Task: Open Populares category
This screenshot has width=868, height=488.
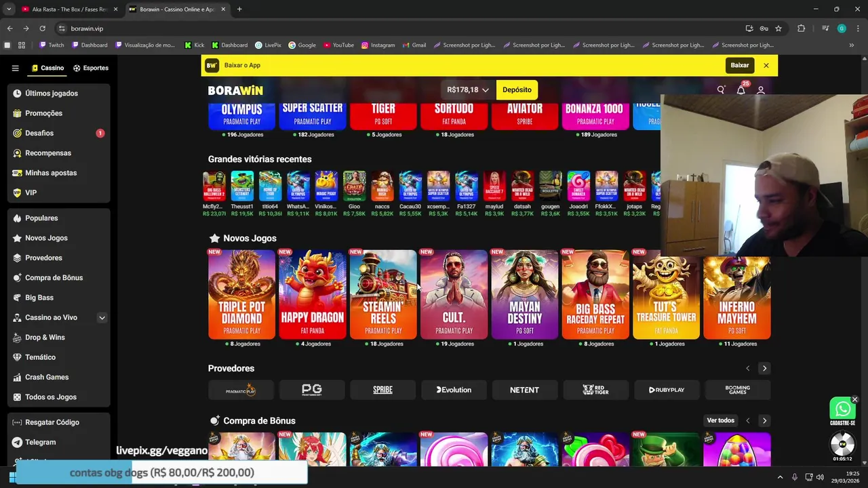Action: [58, 218]
